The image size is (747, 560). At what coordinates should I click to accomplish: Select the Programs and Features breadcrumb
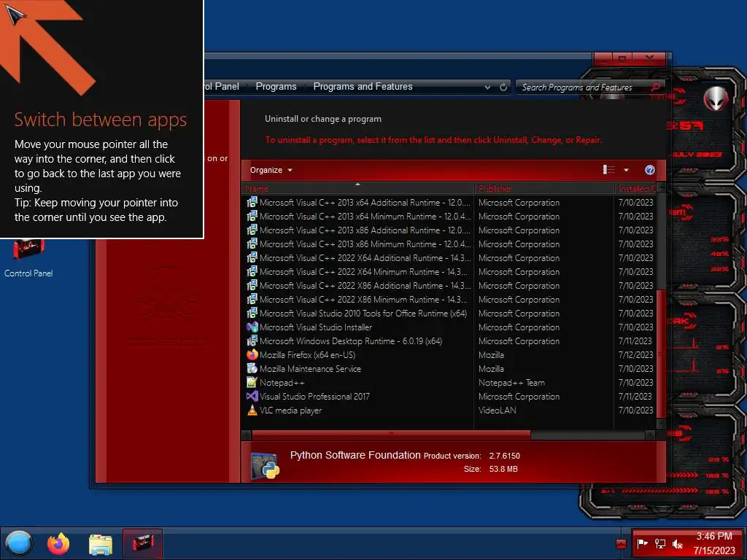363,87
